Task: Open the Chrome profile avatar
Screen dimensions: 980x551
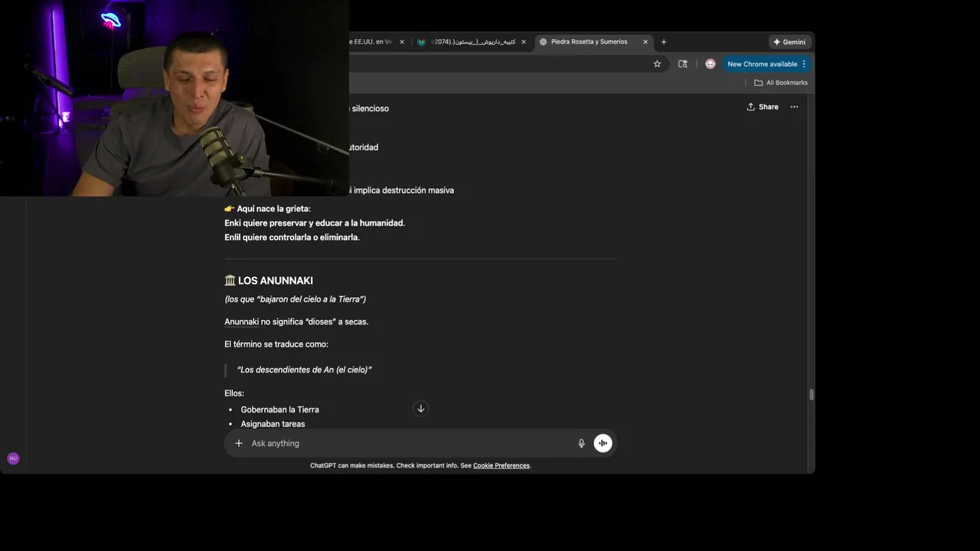Action: click(710, 64)
